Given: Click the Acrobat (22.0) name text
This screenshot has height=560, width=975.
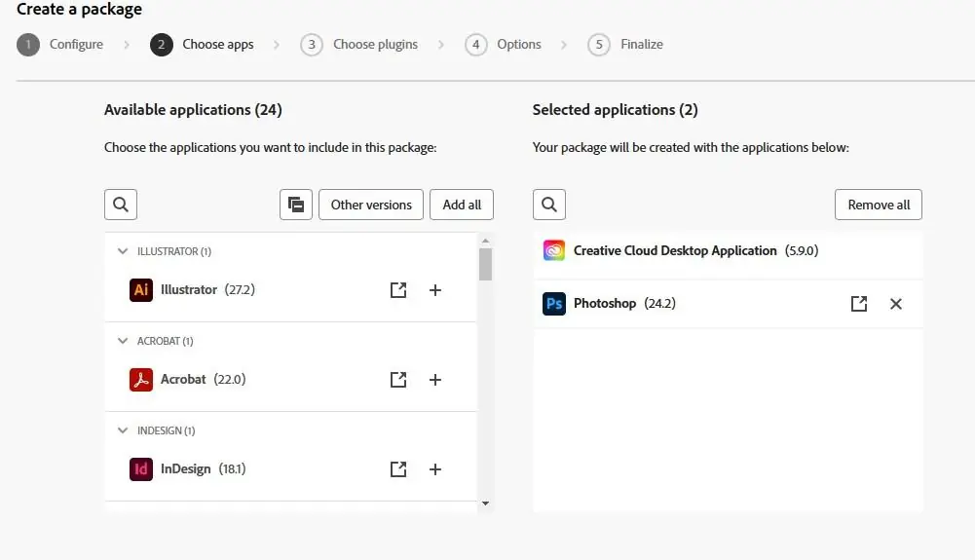Looking at the screenshot, I should tap(204, 379).
